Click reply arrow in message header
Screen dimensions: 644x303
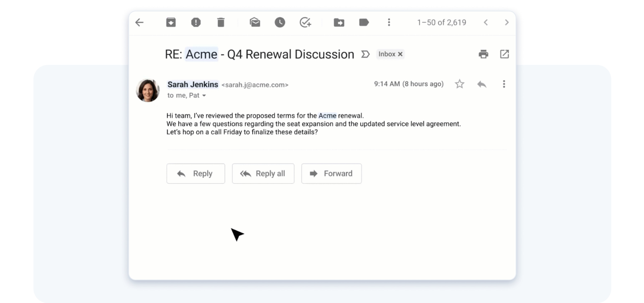482,84
